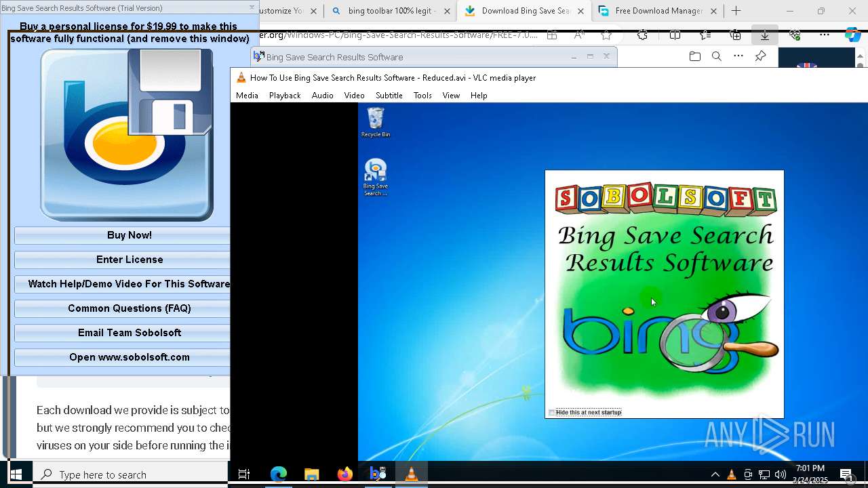Open the Media menu in VLC
Viewport: 868px width, 488px height.
point(247,96)
